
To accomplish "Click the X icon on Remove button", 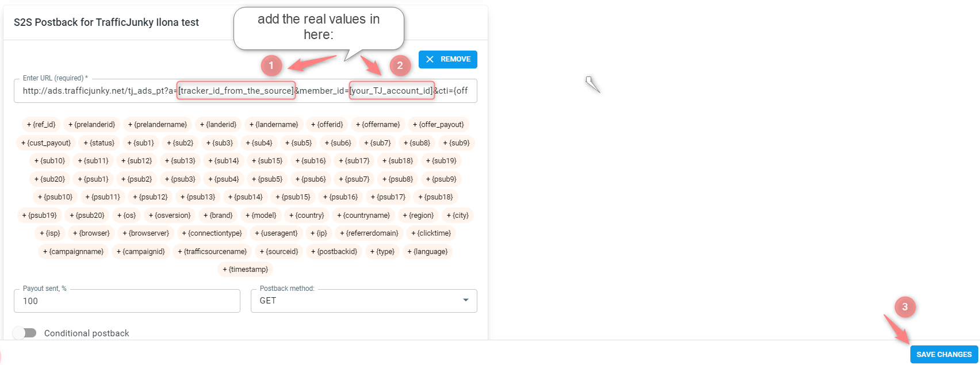I will click(430, 59).
